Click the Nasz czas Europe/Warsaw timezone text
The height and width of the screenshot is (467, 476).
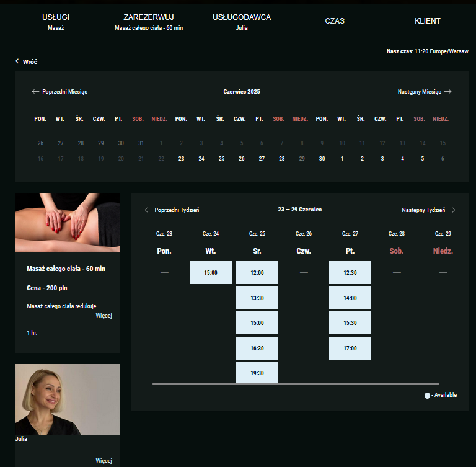point(428,51)
